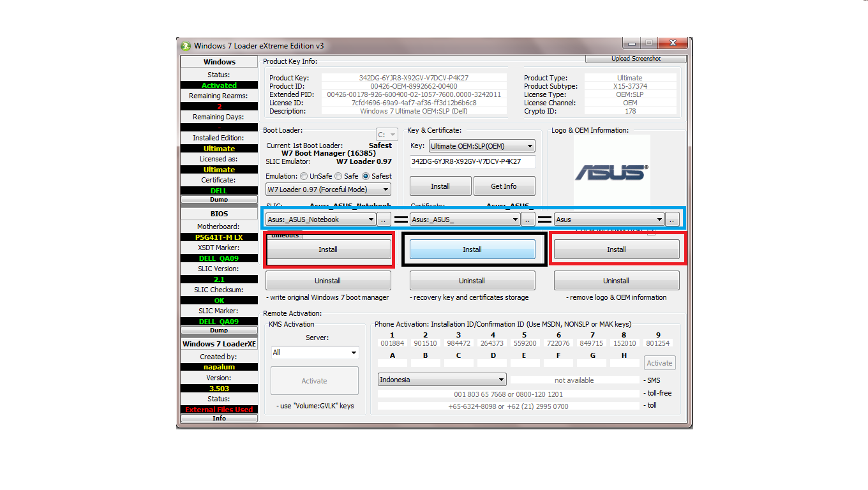The image size is (868, 490).
Task: Click the Boot Loader Install button
Action: [x=328, y=249]
